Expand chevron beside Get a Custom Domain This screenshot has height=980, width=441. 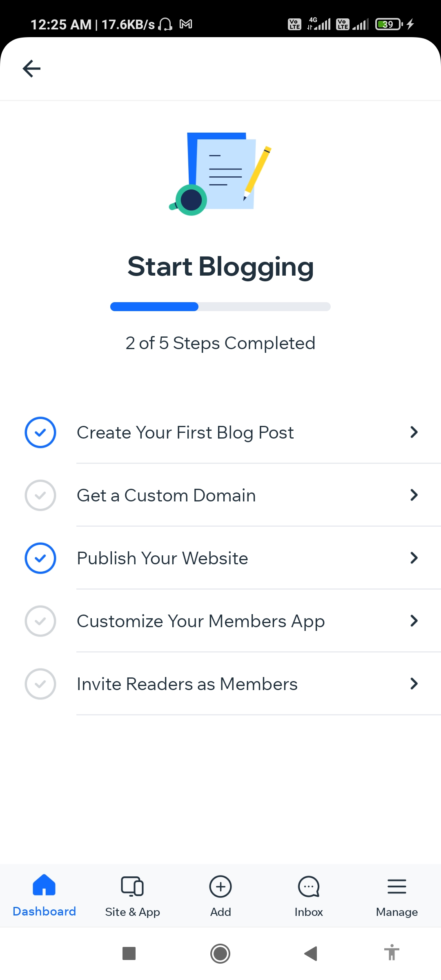pyautogui.click(x=414, y=495)
